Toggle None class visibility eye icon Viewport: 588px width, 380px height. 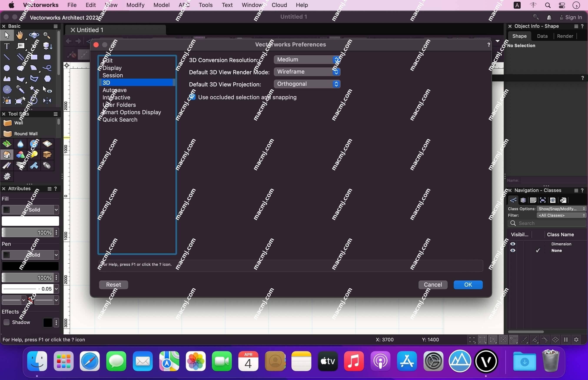point(513,250)
